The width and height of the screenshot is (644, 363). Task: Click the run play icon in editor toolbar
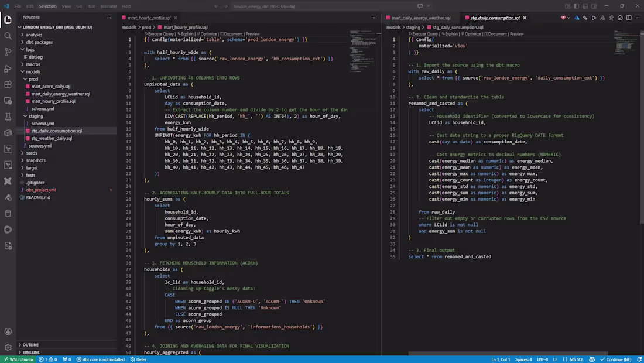coord(594,18)
